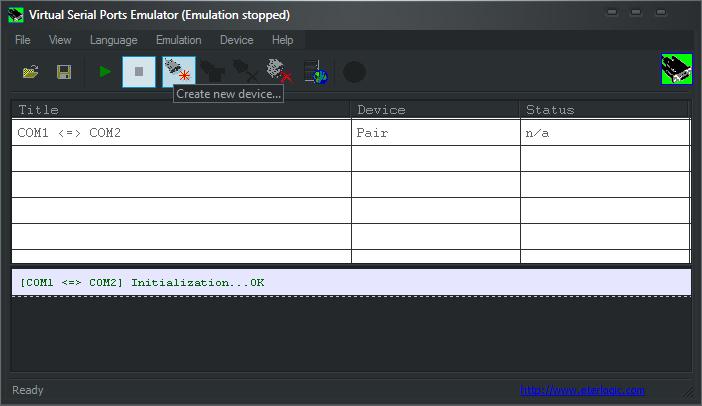Open the Device menu
The height and width of the screenshot is (406, 702).
(236, 40)
